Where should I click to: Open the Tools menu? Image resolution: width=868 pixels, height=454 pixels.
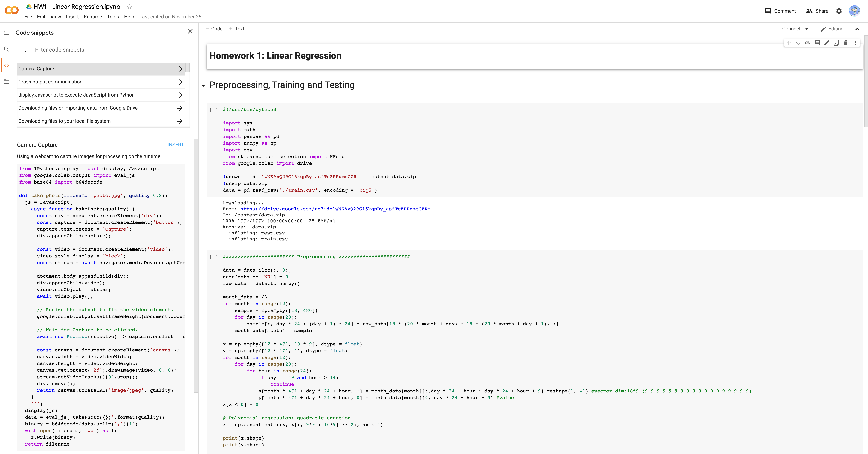(x=113, y=17)
